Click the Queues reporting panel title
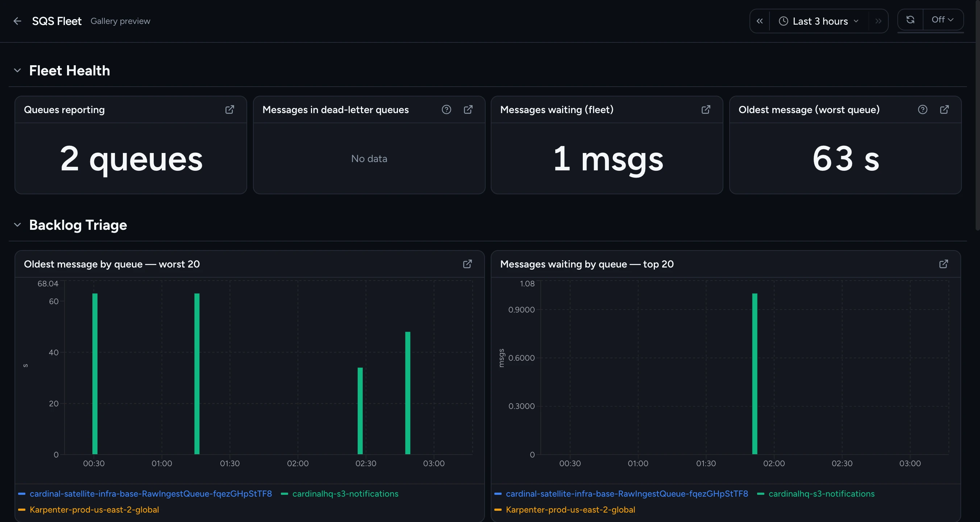Image resolution: width=980 pixels, height=522 pixels. (64, 109)
